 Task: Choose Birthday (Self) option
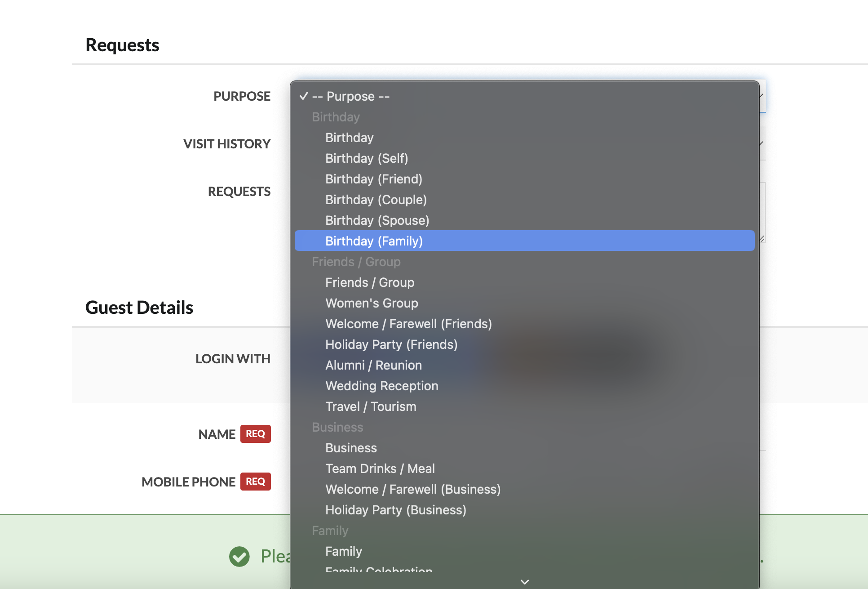pos(367,158)
